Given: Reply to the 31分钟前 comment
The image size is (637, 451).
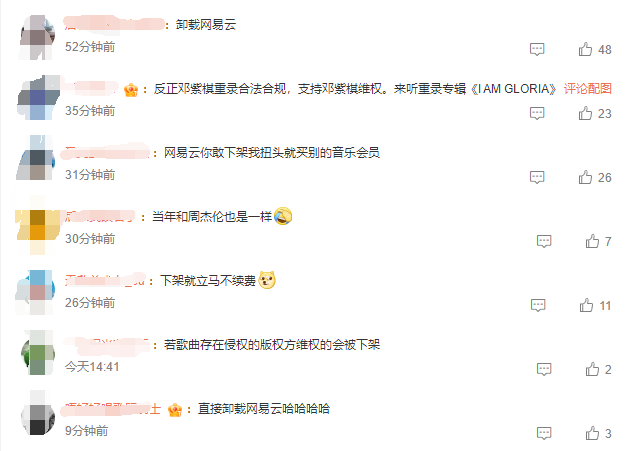Looking at the screenshot, I should click(537, 178).
